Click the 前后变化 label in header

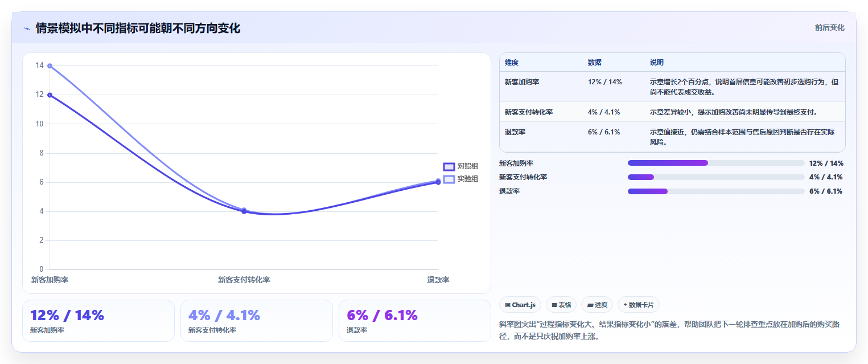click(x=829, y=27)
